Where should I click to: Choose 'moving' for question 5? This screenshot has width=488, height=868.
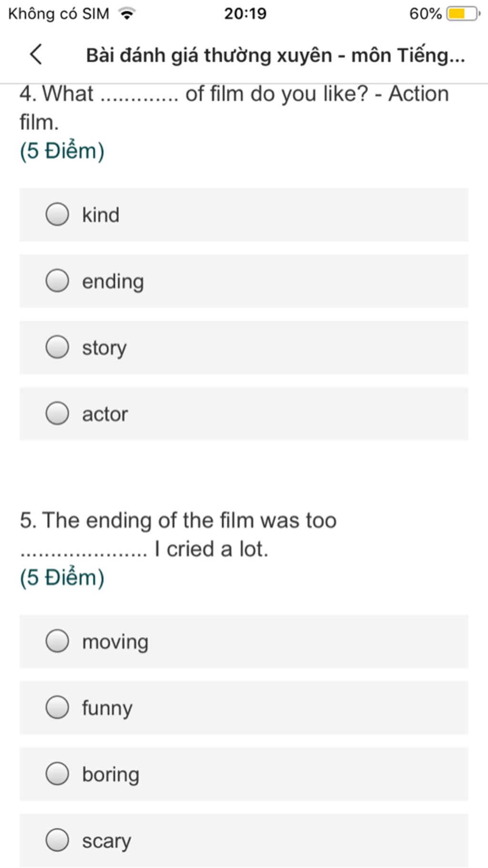[x=58, y=641]
